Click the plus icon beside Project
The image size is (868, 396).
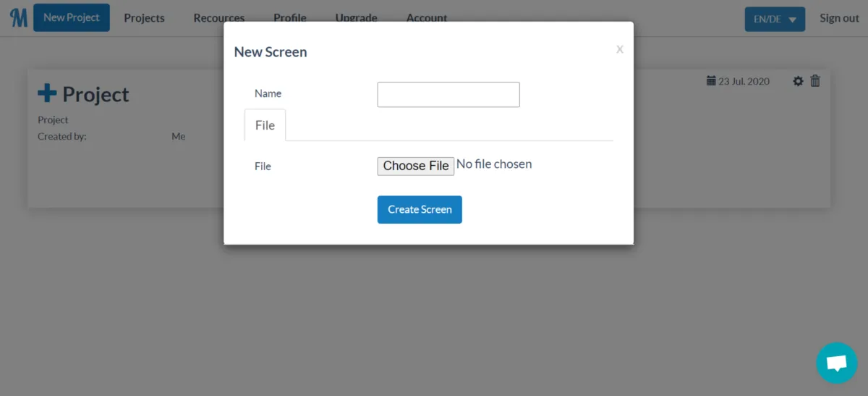point(47,93)
